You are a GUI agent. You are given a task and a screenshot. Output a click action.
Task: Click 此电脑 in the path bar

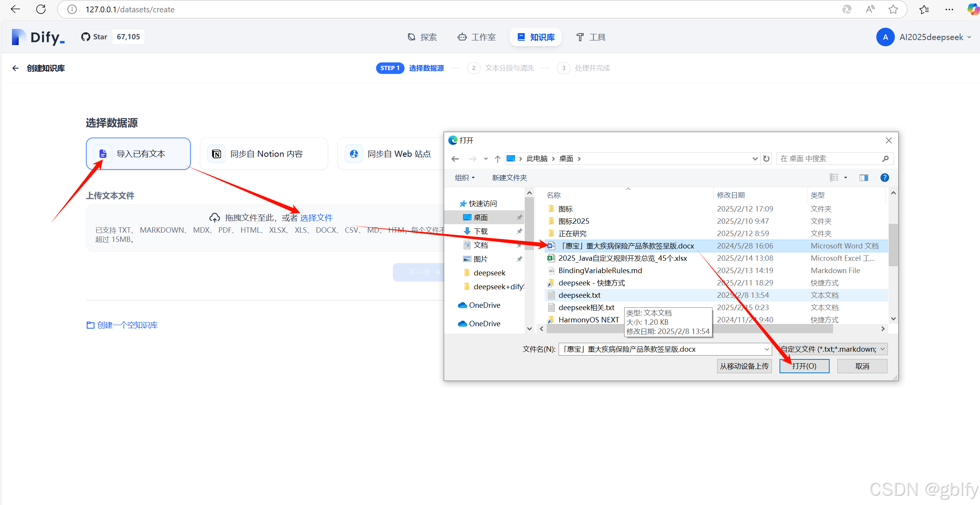coord(537,159)
